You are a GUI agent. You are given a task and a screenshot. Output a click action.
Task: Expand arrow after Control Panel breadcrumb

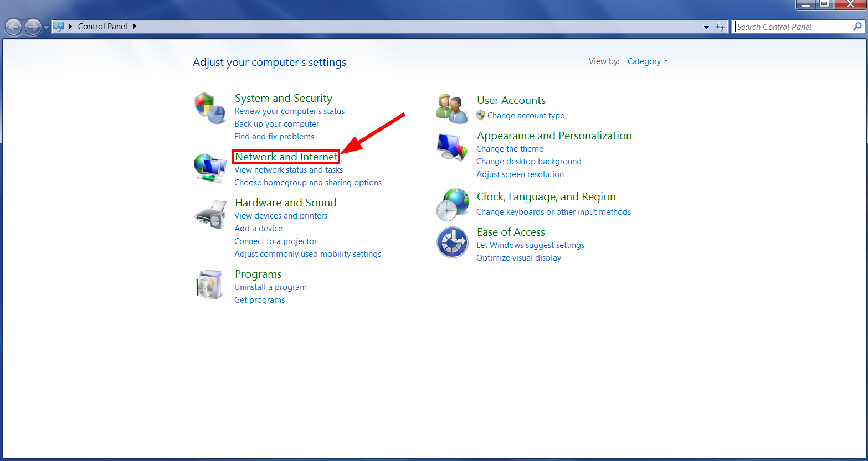[135, 26]
